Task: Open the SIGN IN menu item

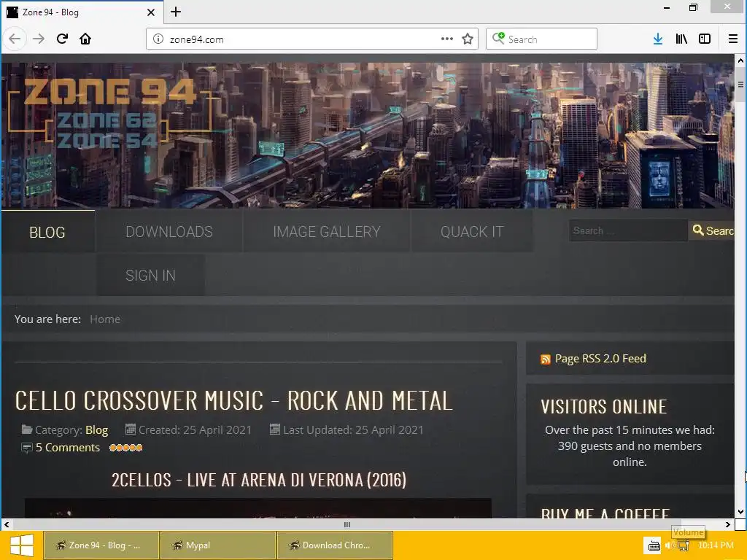Action: click(150, 275)
